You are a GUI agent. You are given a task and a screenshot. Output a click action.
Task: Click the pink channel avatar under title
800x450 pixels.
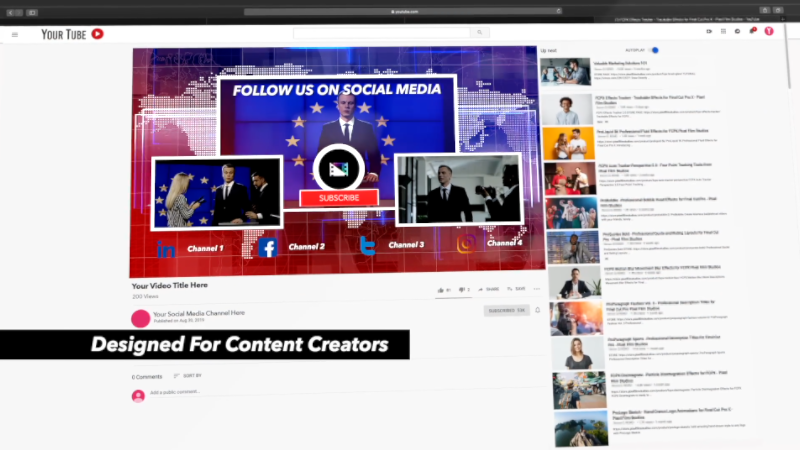(x=140, y=318)
